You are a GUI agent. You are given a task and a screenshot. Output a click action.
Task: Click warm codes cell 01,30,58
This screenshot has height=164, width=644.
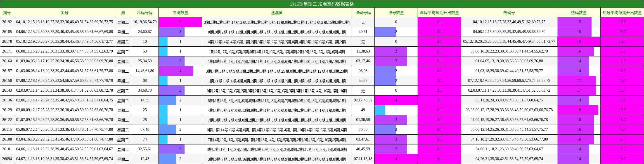[363, 120]
